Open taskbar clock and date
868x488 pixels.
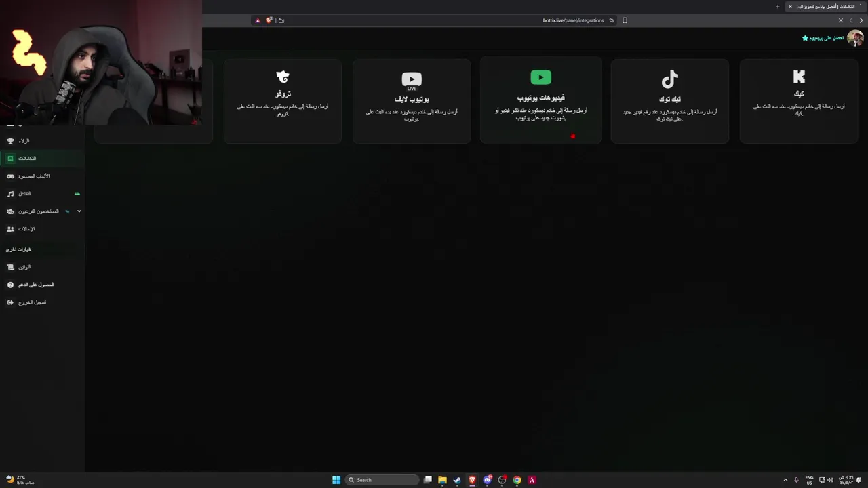click(x=846, y=480)
